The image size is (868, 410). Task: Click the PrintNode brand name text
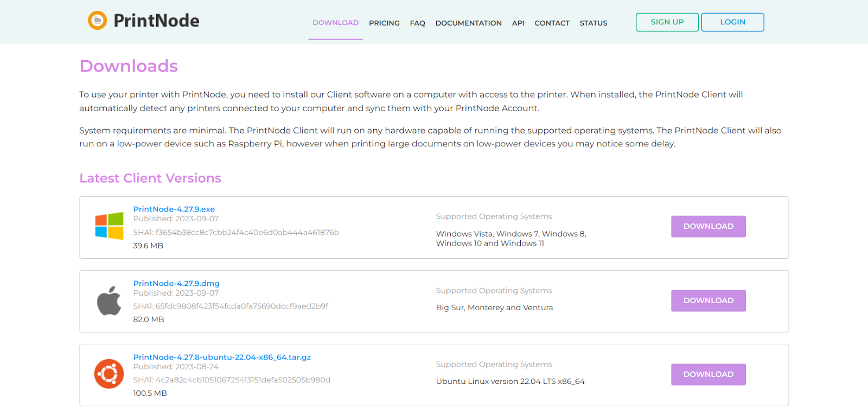click(156, 21)
